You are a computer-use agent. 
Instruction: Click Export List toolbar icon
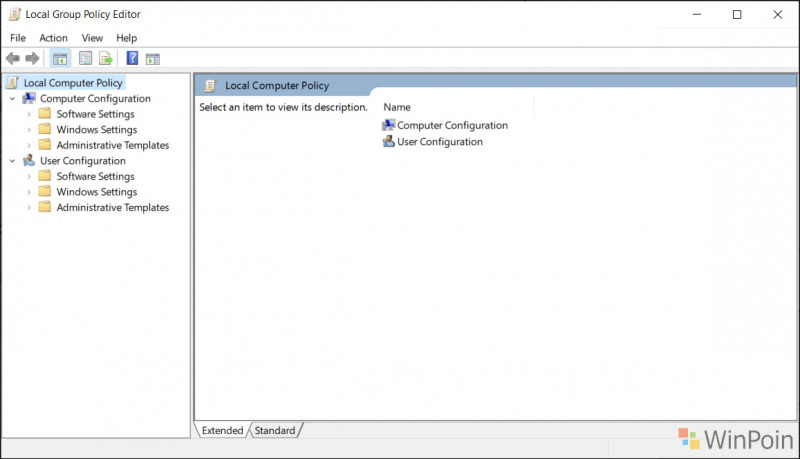[x=106, y=59]
